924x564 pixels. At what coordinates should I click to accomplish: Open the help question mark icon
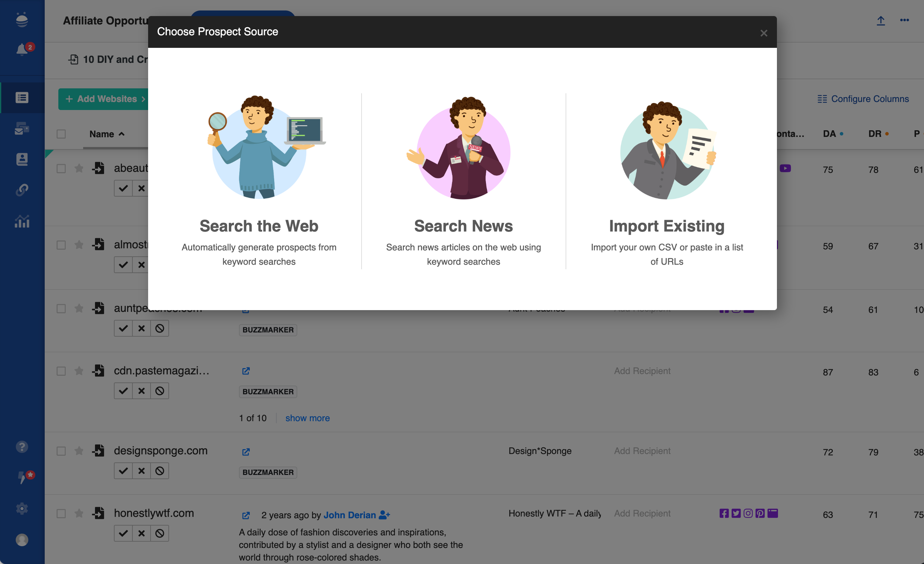pyautogui.click(x=22, y=447)
